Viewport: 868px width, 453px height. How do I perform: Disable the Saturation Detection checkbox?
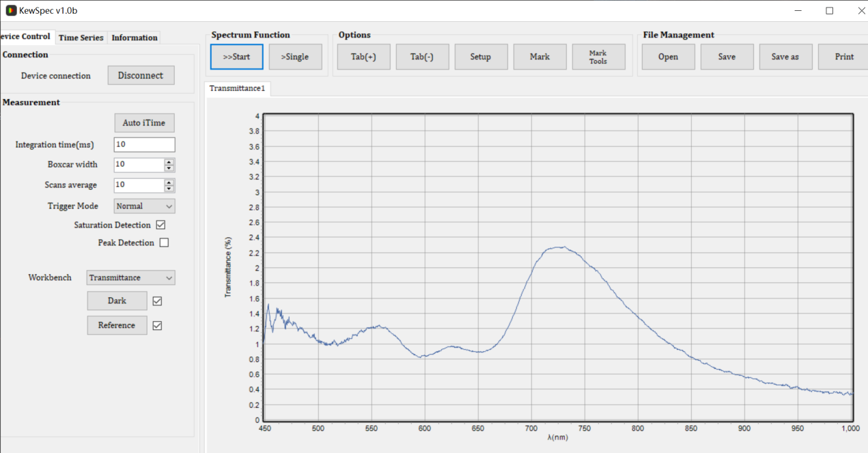[x=161, y=225]
